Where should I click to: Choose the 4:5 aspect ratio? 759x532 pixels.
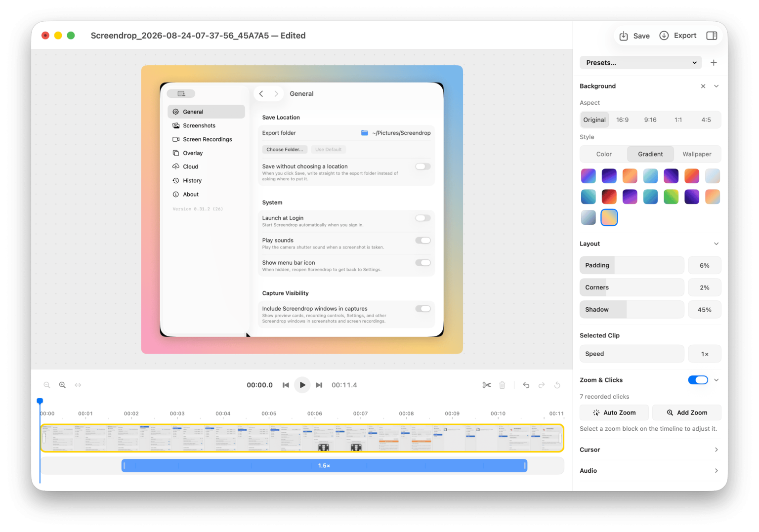706,120
